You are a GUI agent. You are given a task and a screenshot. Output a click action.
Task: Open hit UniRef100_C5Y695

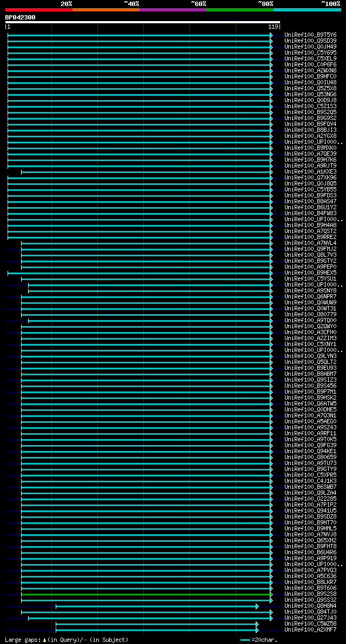pos(310,52)
